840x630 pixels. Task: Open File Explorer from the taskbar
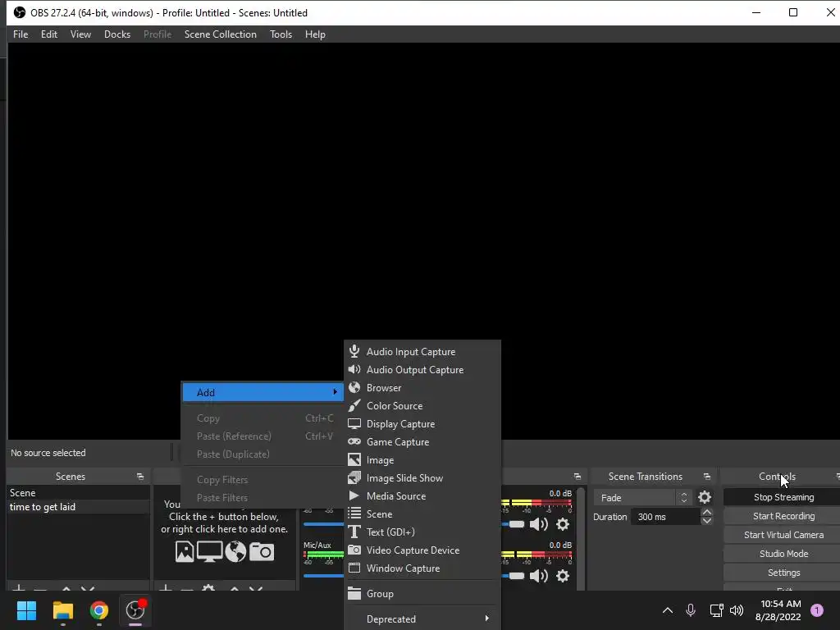coord(62,610)
